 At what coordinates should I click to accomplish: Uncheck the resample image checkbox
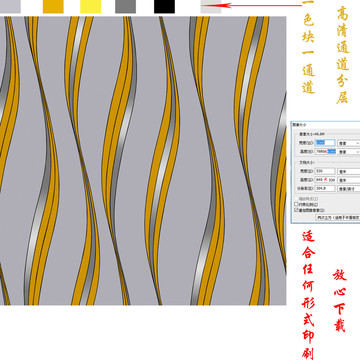click(x=296, y=210)
